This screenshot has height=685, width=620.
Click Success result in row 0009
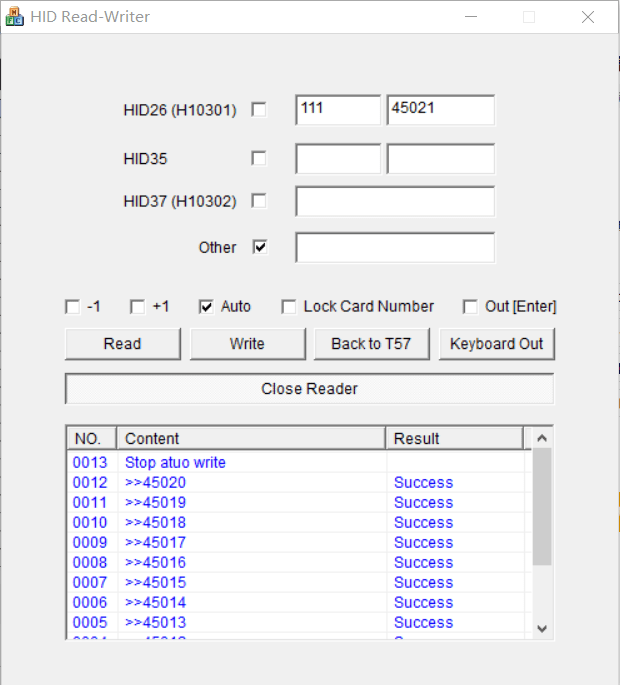pyautogui.click(x=423, y=542)
